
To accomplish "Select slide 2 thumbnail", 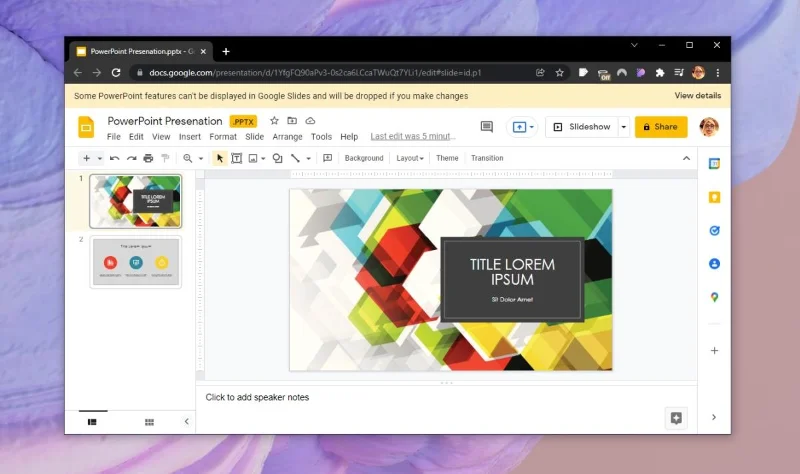I will tap(136, 262).
